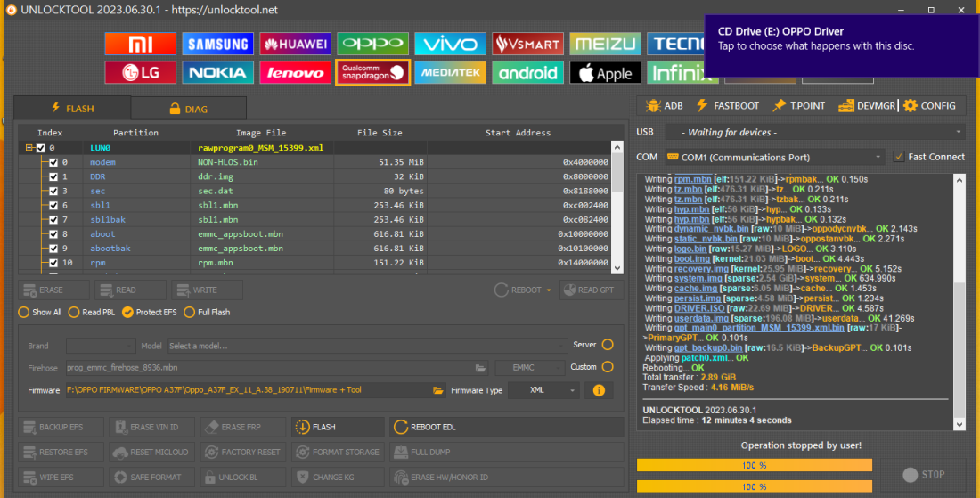This screenshot has width=980, height=498.
Task: Open the T.POINT tool
Action: tap(799, 106)
